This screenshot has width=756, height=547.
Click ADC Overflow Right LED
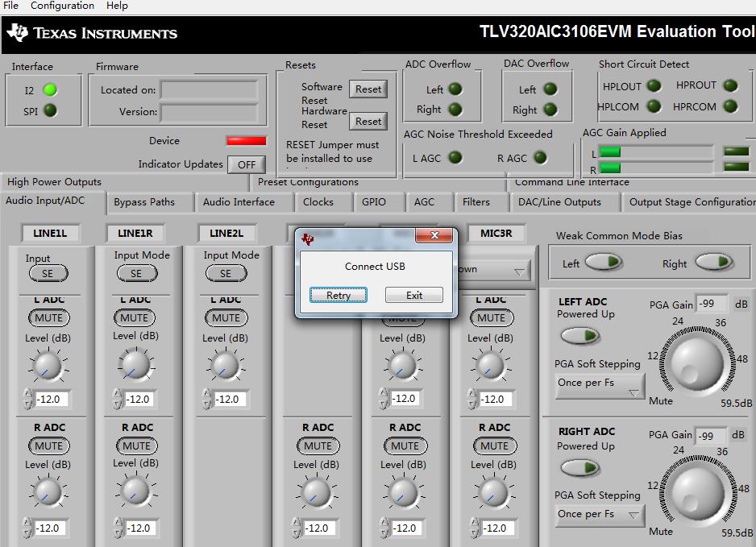coord(455,110)
